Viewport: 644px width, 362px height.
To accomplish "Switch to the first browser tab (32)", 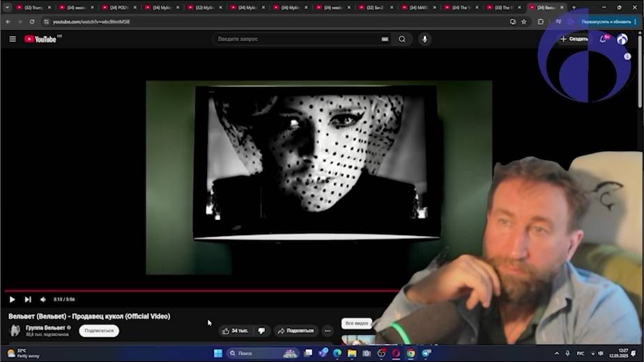I will (x=33, y=8).
